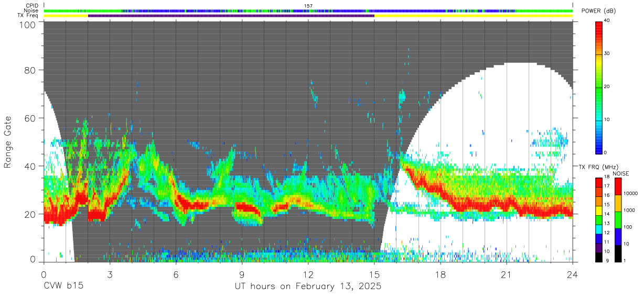
Task: Click y-axis tick label "80"
Action: tap(30, 71)
